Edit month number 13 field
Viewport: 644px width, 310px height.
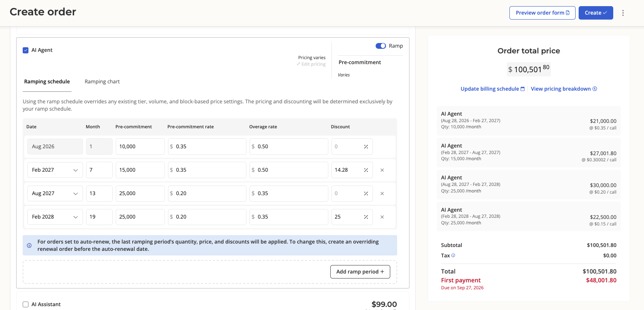point(99,193)
